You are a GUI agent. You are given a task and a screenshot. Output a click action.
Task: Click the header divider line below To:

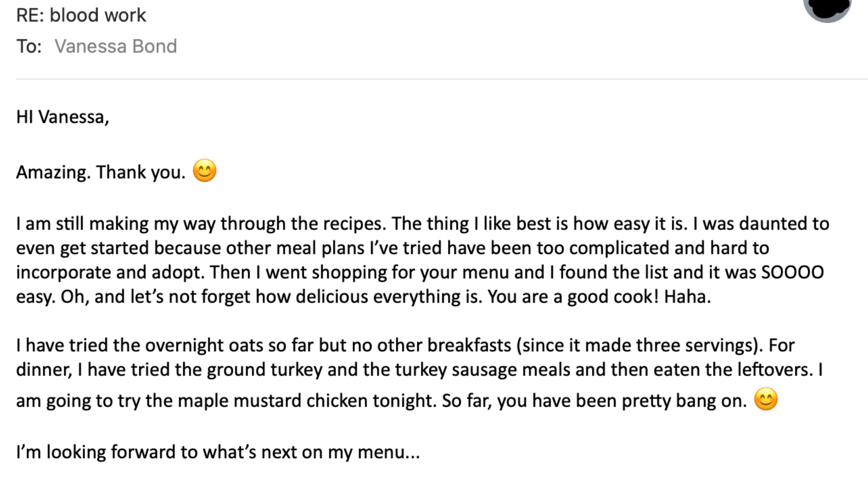[442, 79]
